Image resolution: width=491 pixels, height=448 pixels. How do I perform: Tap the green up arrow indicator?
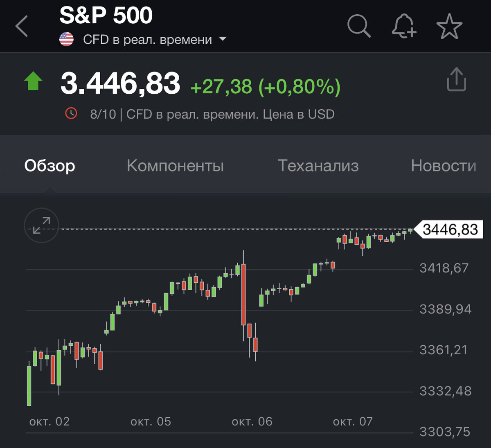pyautogui.click(x=33, y=81)
